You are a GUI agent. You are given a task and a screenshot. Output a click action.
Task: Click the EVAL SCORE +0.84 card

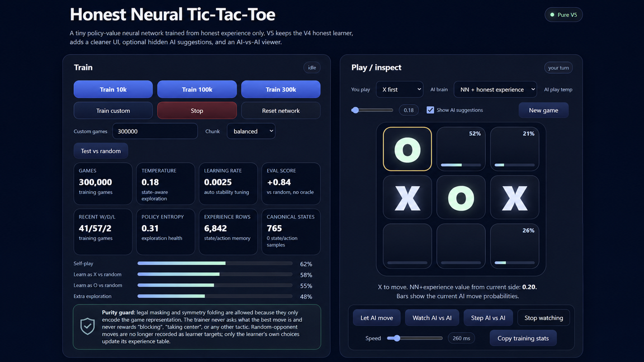291,183
